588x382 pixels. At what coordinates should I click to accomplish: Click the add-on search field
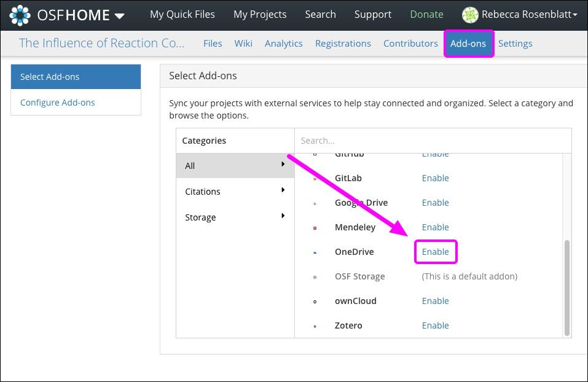(x=430, y=140)
